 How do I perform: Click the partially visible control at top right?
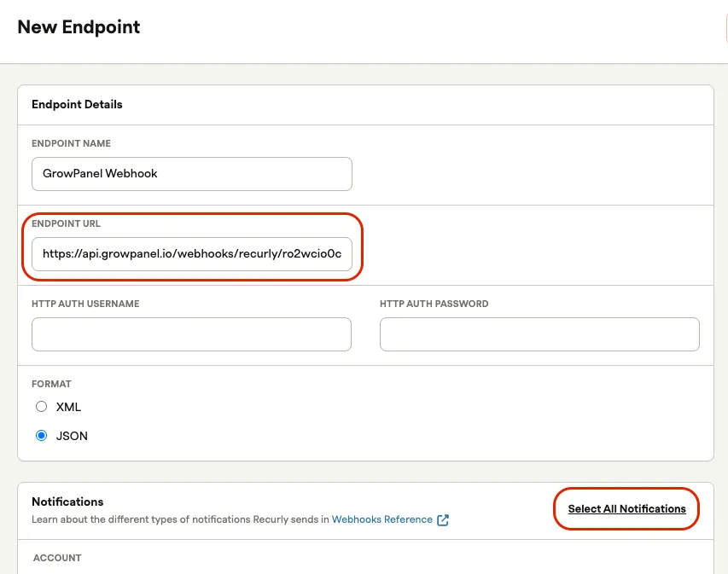[725, 26]
